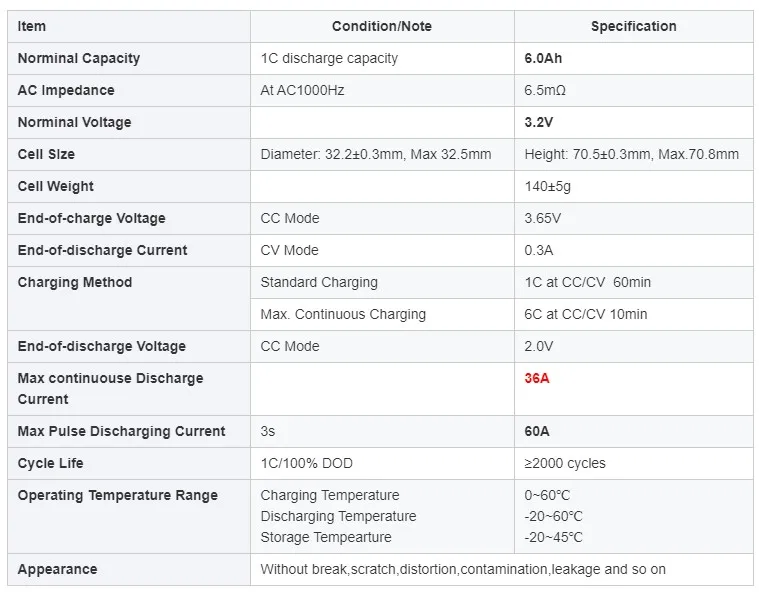Screen dimensions: 759x594
Task: Select the Norminal Capacity row label
Action: 79,58
